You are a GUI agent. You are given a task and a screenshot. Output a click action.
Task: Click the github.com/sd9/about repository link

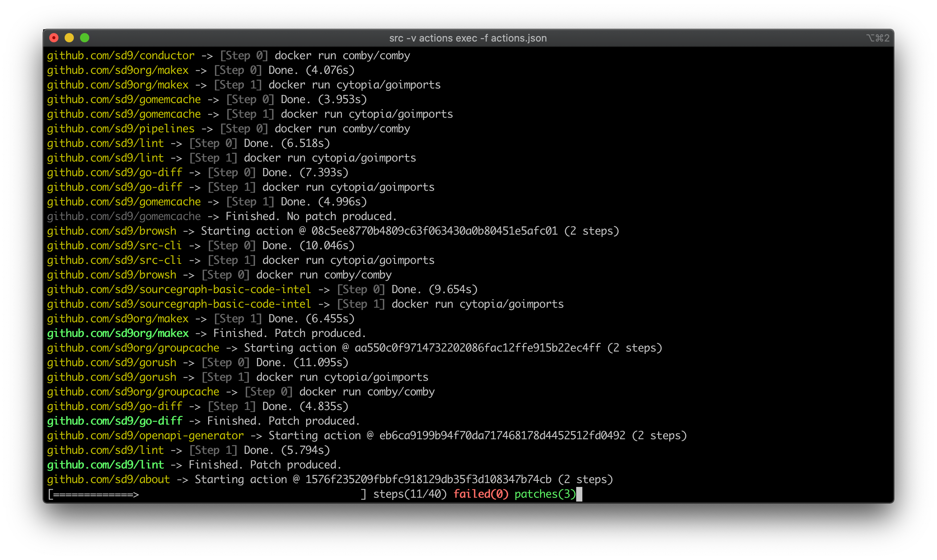108,480
